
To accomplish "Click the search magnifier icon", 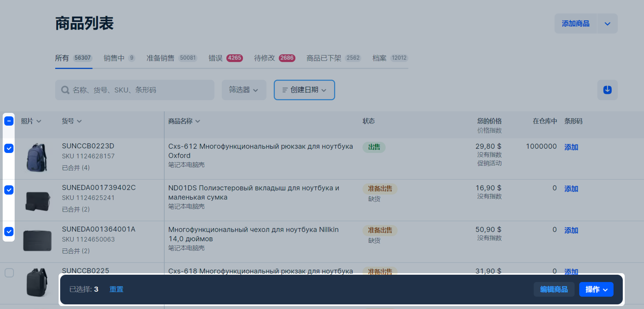I will [x=65, y=90].
